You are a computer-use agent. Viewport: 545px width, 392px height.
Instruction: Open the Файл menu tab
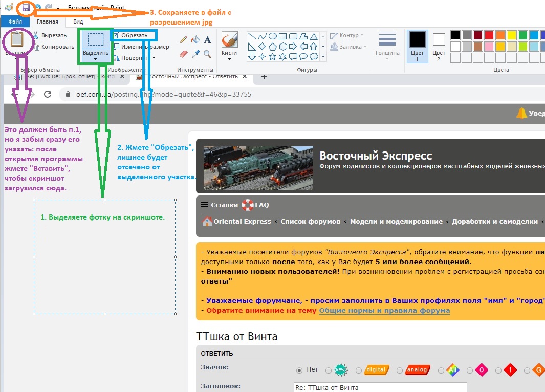click(x=15, y=21)
